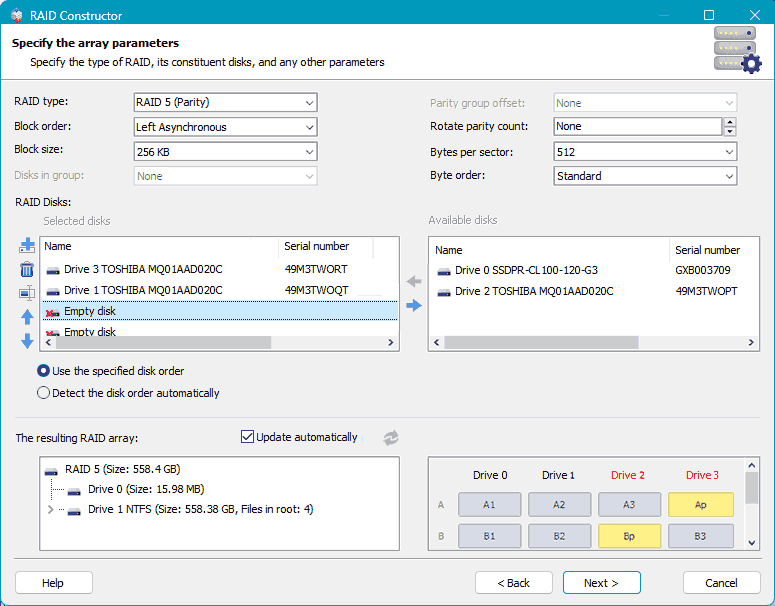Click the trash icon to remove disk

(27, 269)
